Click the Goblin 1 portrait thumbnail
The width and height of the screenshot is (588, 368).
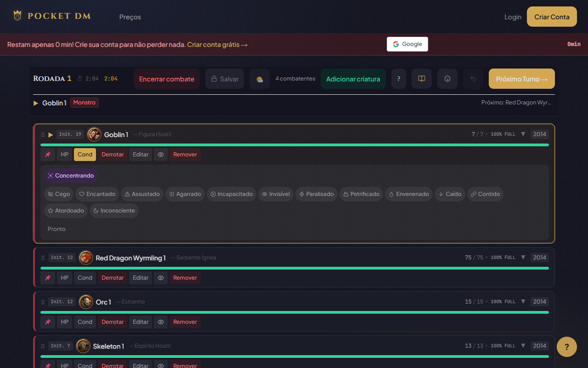click(x=94, y=134)
